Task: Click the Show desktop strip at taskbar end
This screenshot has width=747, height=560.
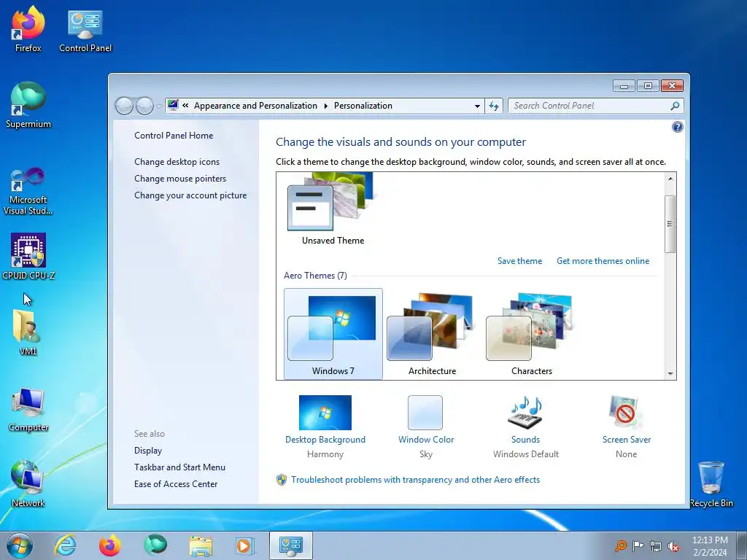Action: pos(742,545)
